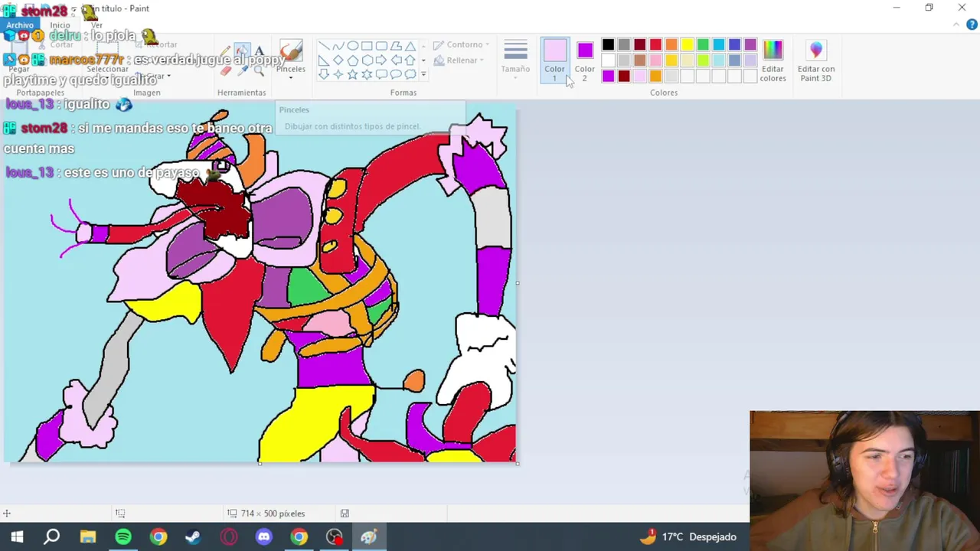Activate the Color 1 foreground box
Viewport: 980px width, 551px height.
pos(554,60)
